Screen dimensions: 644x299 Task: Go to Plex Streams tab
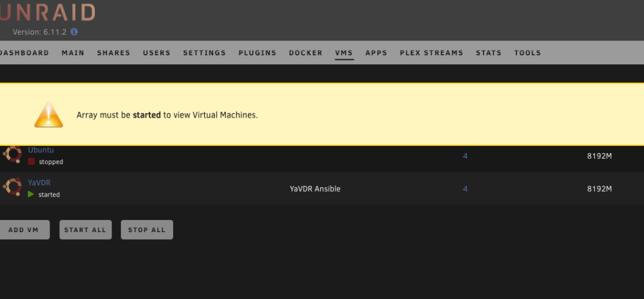(431, 53)
